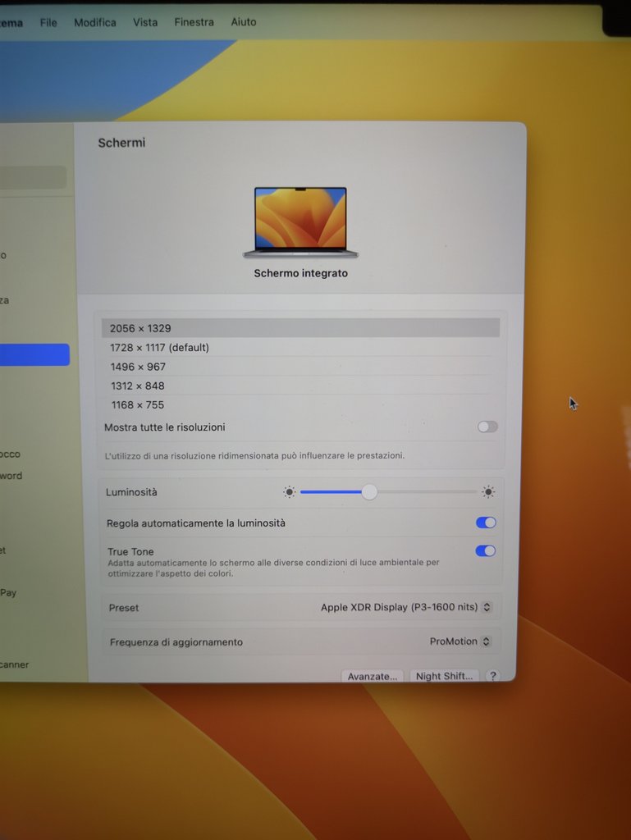Open the Modifica menu
Screen dimensions: 631x840
[x=95, y=22]
